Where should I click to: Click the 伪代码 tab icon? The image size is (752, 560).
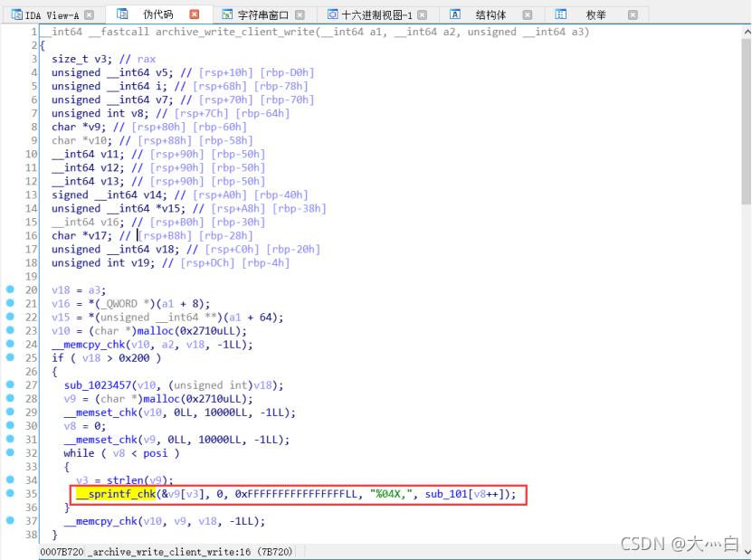(x=123, y=14)
